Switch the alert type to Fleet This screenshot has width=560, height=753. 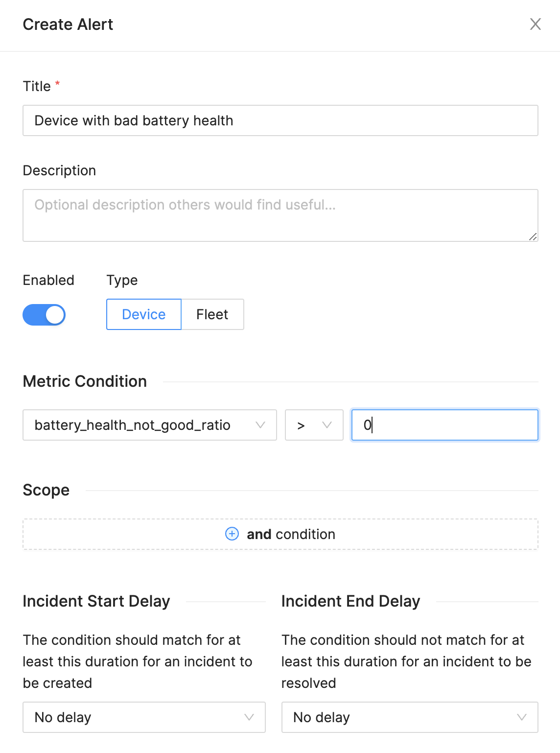(x=212, y=314)
